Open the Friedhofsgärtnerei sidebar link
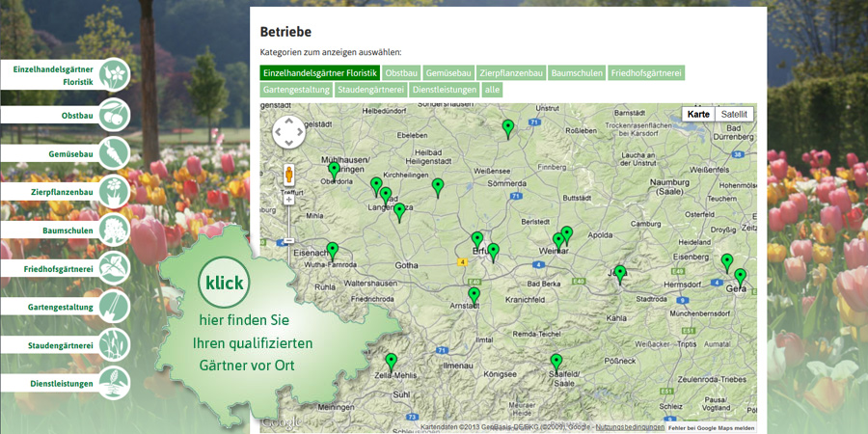 pyautogui.click(x=58, y=269)
